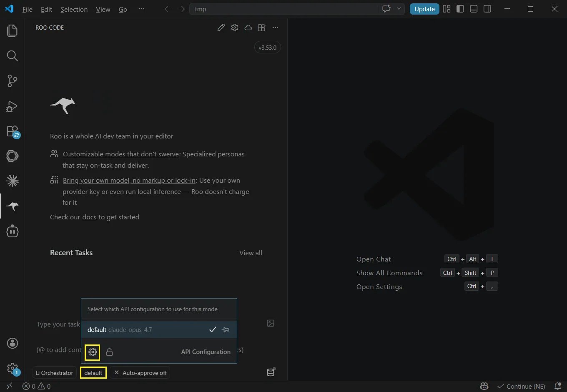The height and width of the screenshot is (392, 567).
Task: Click the "Recent Tasks" heading
Action: (71, 253)
